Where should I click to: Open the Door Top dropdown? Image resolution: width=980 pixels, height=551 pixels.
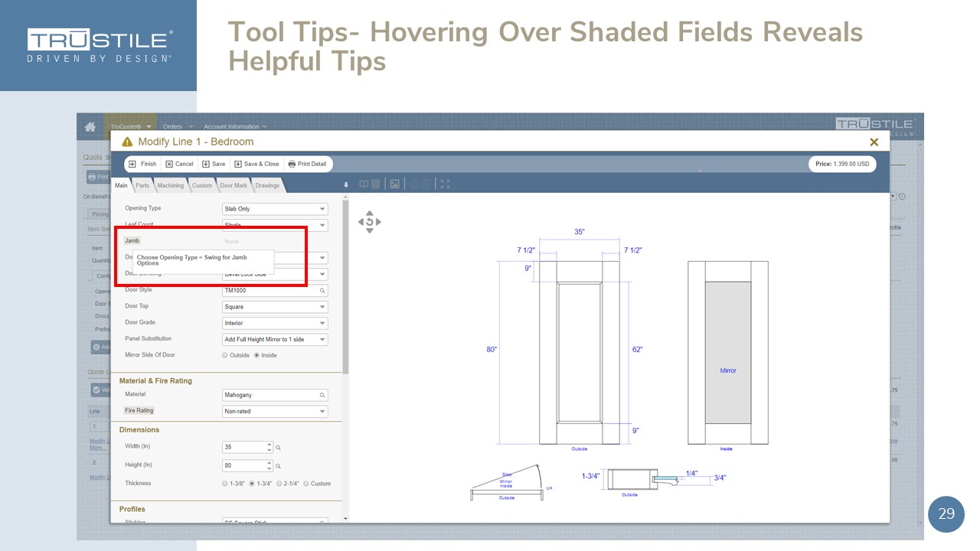click(x=275, y=307)
